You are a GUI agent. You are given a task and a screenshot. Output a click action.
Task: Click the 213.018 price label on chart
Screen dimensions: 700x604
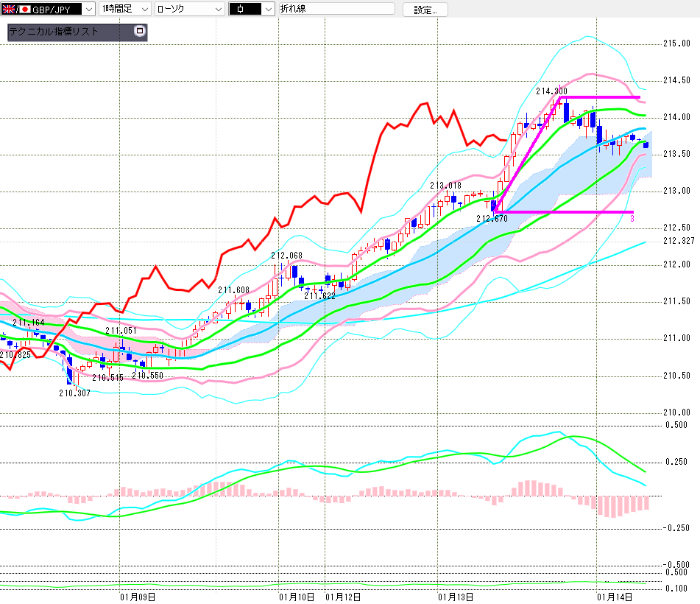pyautogui.click(x=445, y=186)
